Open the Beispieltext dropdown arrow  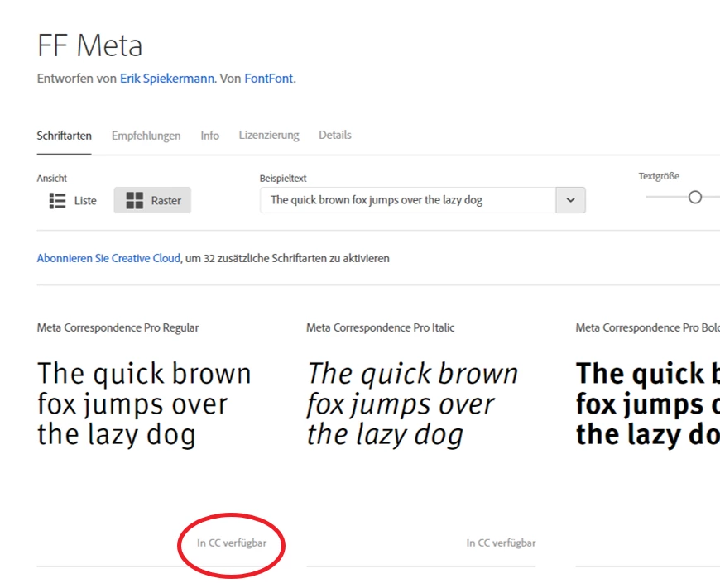(x=570, y=200)
